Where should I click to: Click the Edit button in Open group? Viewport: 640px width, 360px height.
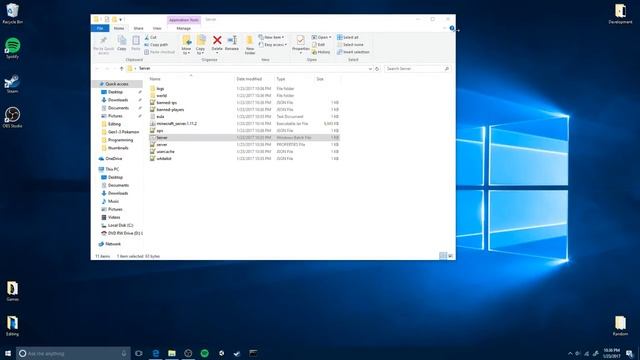319,44
